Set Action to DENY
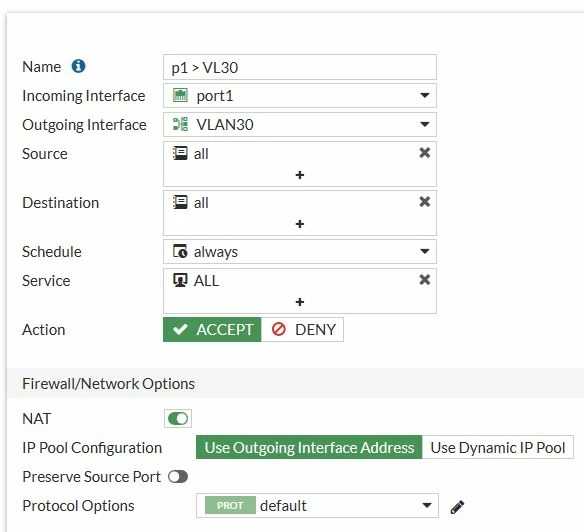Screen dimensions: 584x532 pyautogui.click(x=302, y=330)
